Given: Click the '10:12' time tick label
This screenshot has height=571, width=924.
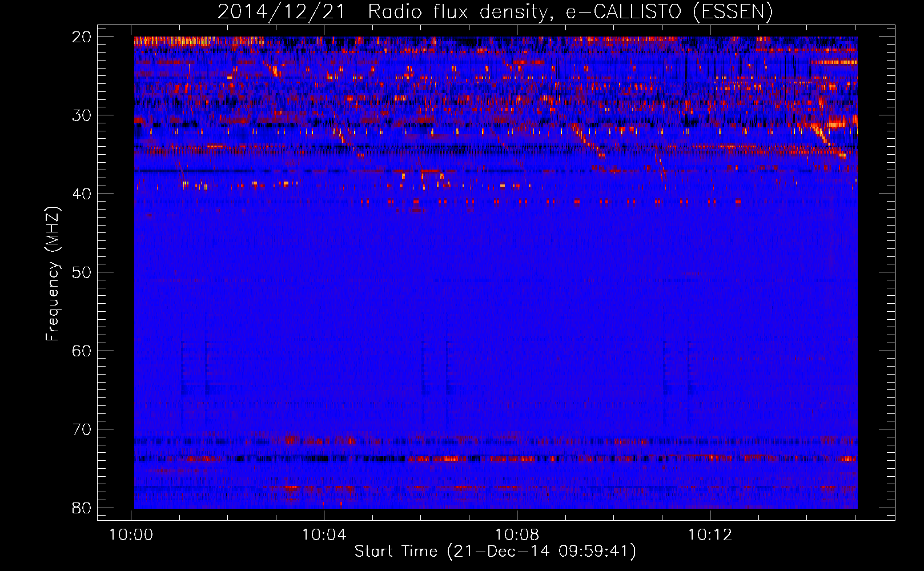Looking at the screenshot, I should tap(710, 535).
